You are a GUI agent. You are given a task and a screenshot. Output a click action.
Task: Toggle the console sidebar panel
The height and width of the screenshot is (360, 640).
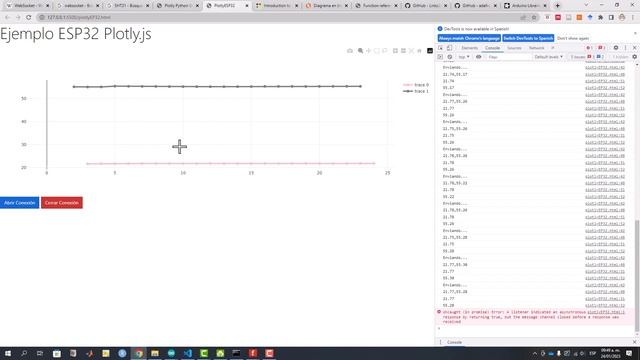pyautogui.click(x=440, y=57)
